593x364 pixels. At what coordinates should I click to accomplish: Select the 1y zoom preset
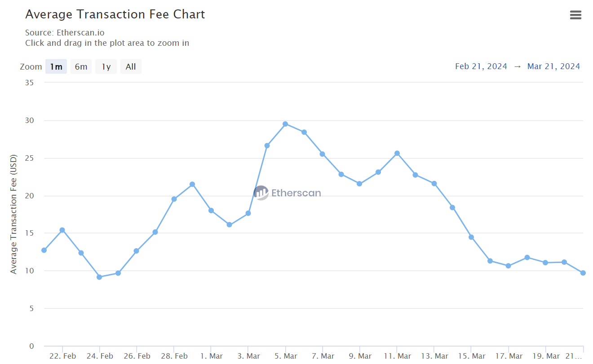coord(106,66)
